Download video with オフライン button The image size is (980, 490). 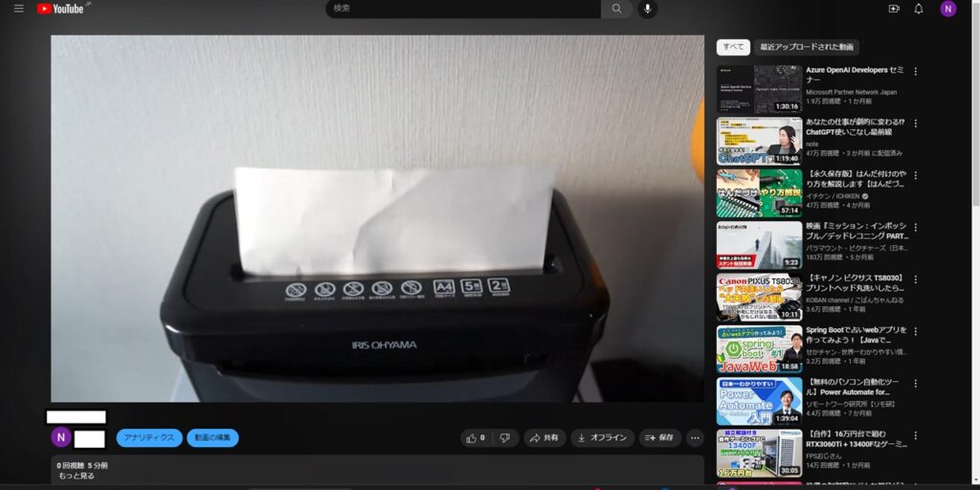(x=602, y=438)
